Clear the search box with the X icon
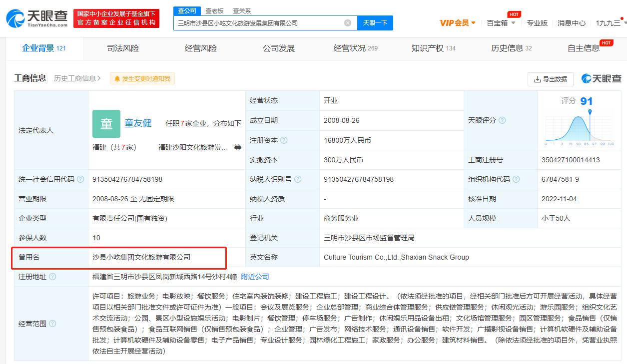This screenshot has width=627, height=364. (x=348, y=23)
